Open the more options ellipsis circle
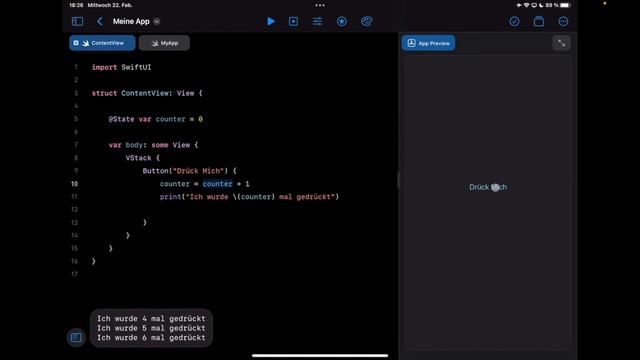 pyautogui.click(x=563, y=21)
